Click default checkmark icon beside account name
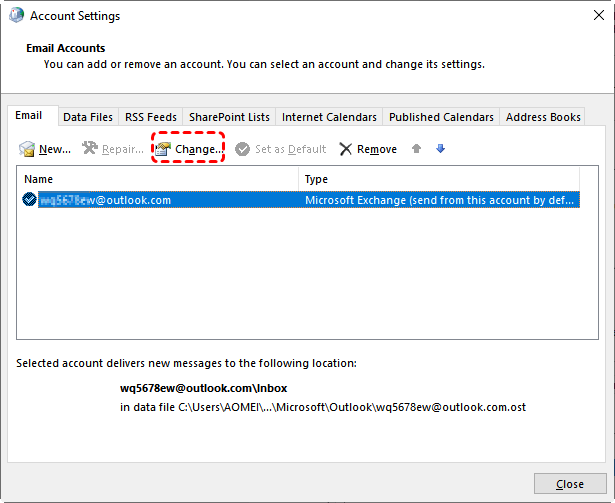615x503 pixels. tap(29, 200)
